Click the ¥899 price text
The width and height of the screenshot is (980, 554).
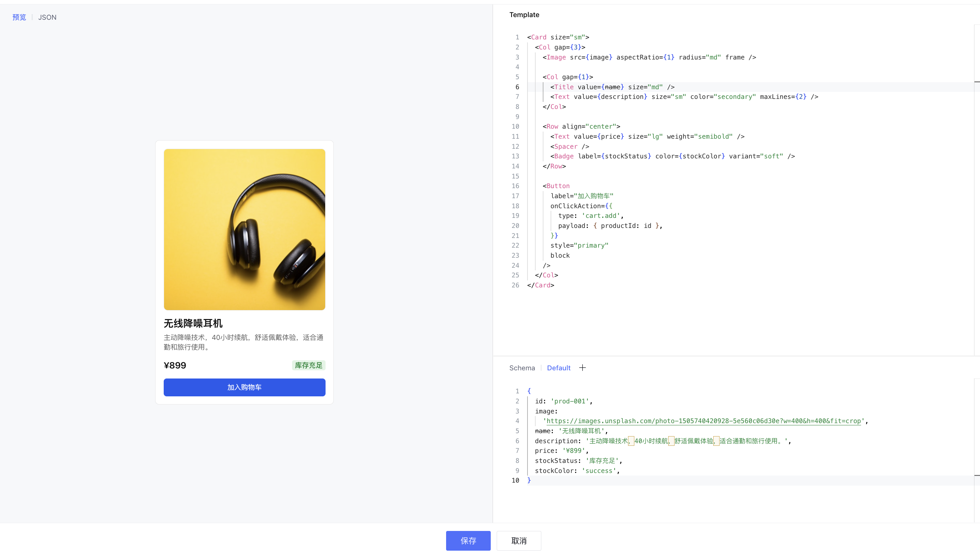coord(175,365)
